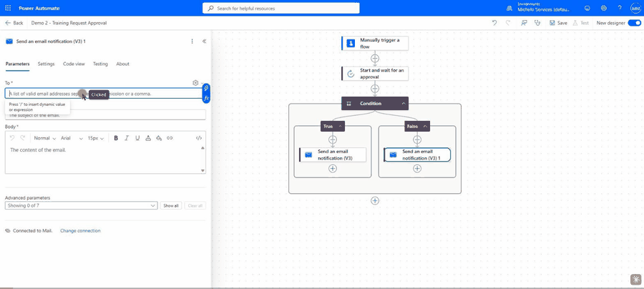Click Clear all advanced parameters

pos(195,206)
